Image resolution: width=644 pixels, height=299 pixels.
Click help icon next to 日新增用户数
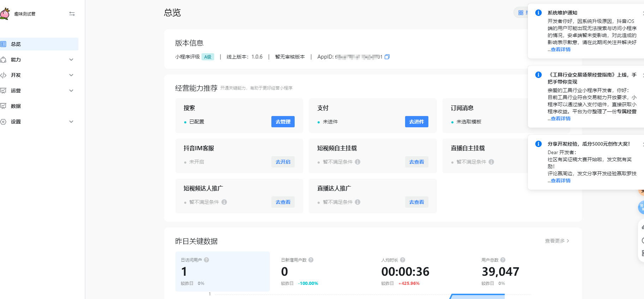point(311,260)
